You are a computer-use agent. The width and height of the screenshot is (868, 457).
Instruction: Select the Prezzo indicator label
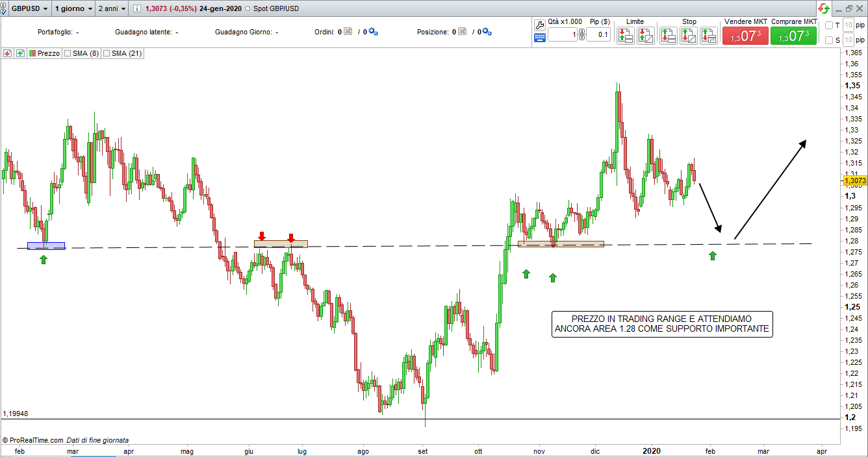pos(48,53)
